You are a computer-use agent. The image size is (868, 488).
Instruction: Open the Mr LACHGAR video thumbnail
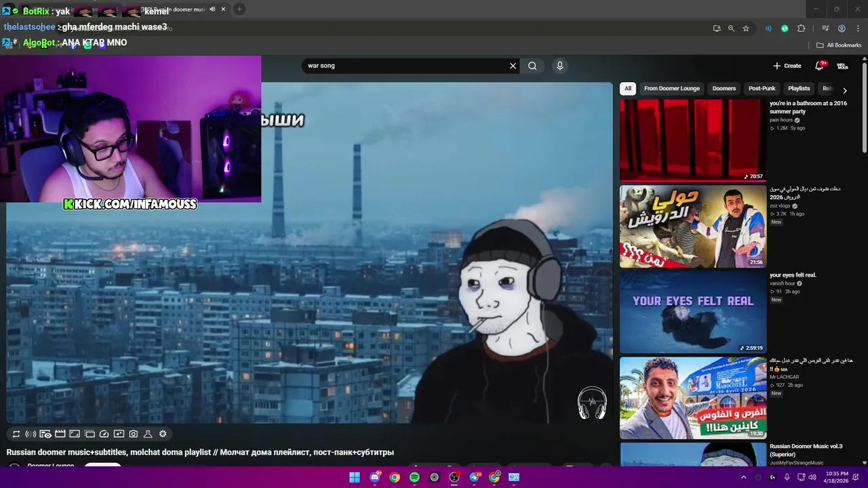pos(692,399)
